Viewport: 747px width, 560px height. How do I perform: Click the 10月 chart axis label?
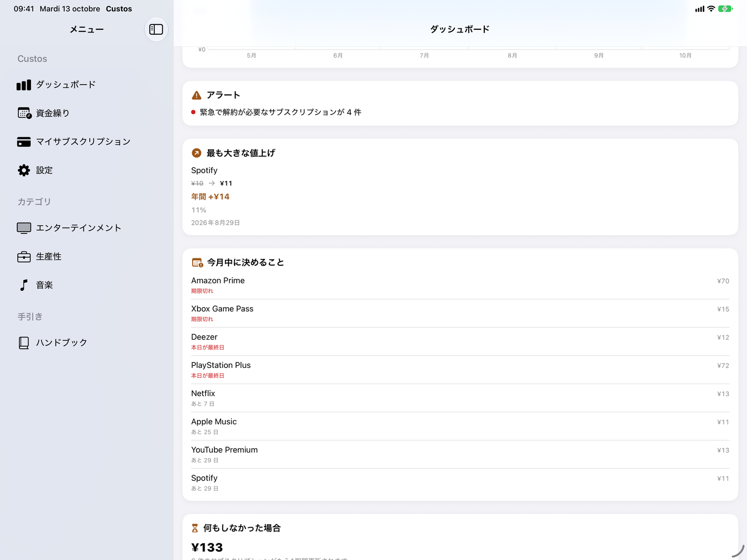685,55
